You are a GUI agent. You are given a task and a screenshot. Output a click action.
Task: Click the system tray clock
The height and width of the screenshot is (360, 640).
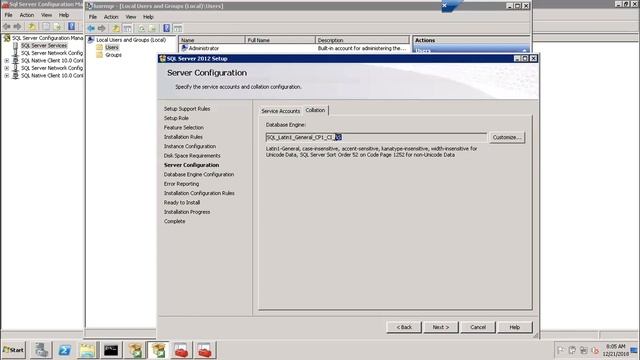point(616,350)
